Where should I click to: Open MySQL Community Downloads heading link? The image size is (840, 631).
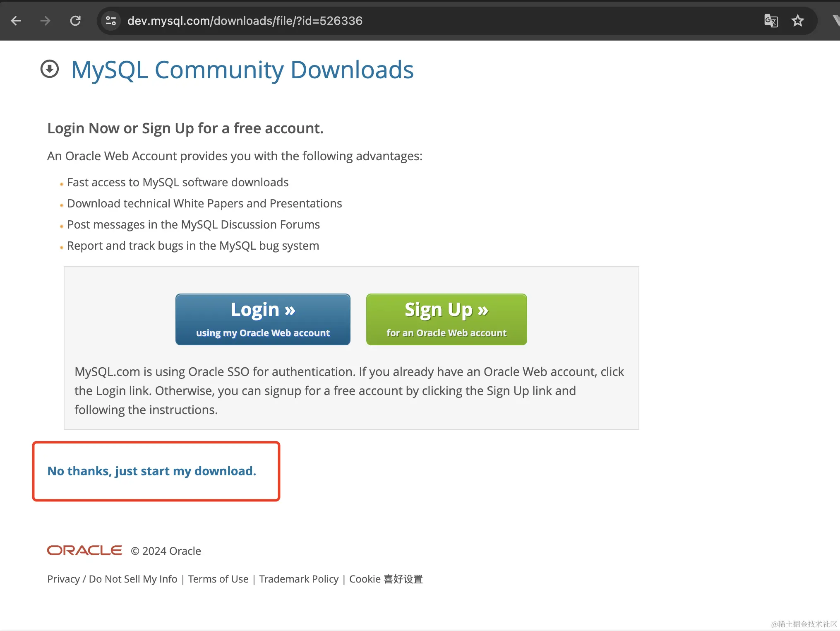click(x=242, y=70)
